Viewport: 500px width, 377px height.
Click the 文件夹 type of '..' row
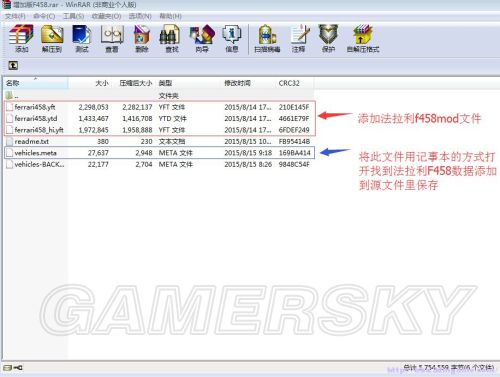pyautogui.click(x=169, y=96)
